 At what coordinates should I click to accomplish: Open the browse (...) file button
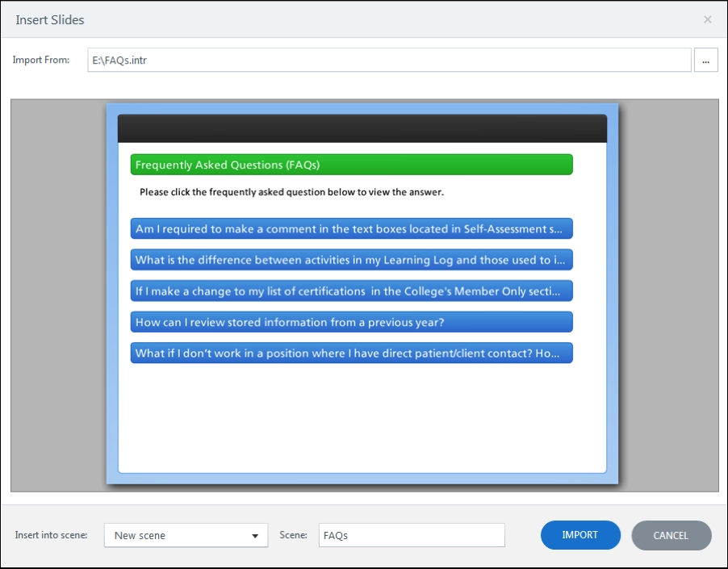tap(705, 61)
